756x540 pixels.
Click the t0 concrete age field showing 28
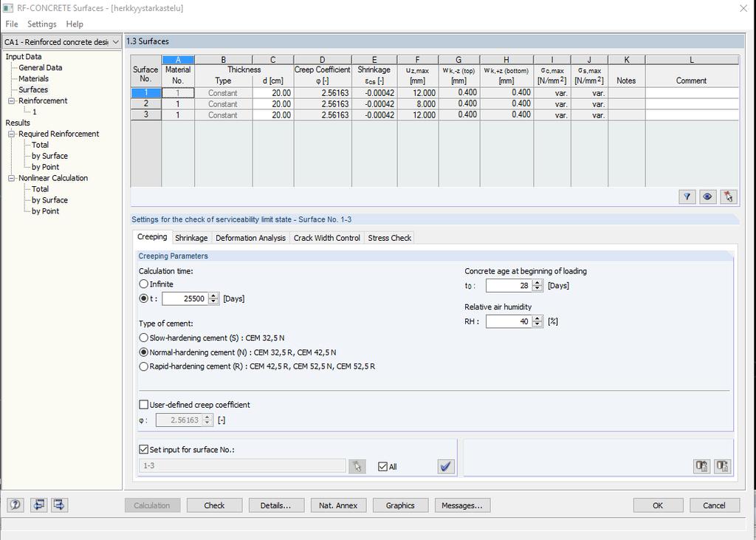(x=509, y=285)
